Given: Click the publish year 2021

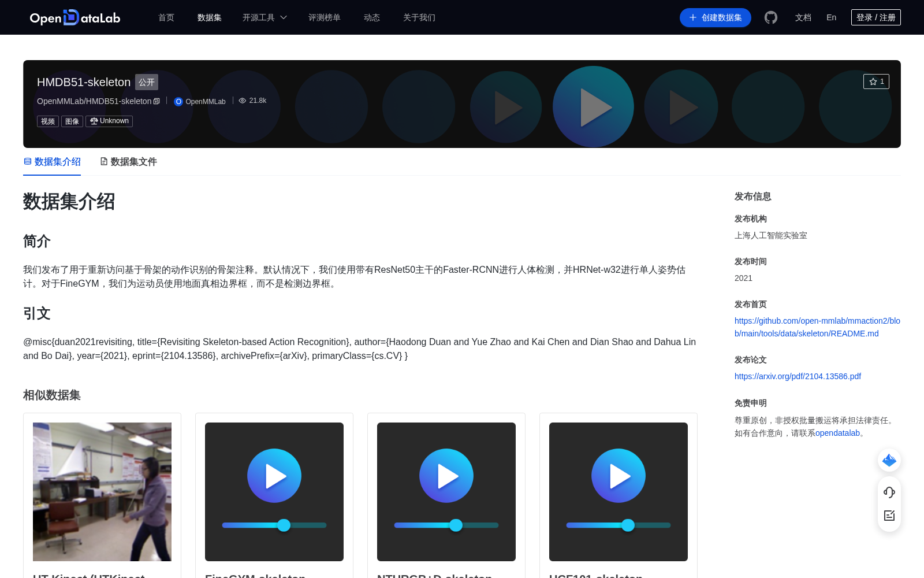Looking at the screenshot, I should click(x=743, y=278).
